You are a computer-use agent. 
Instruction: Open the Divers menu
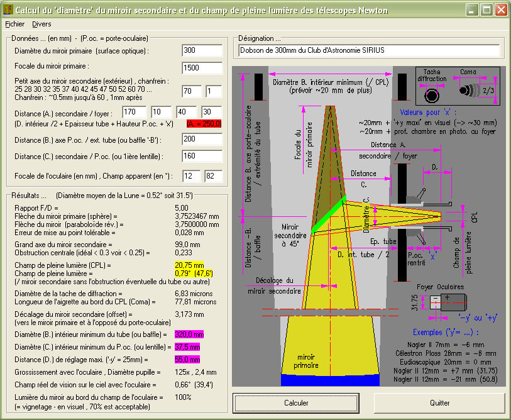point(41,24)
